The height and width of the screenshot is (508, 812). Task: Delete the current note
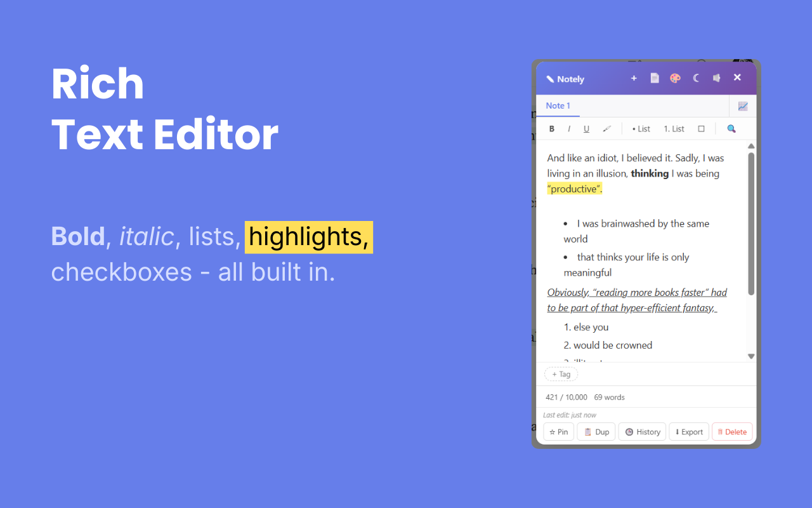tap(732, 431)
